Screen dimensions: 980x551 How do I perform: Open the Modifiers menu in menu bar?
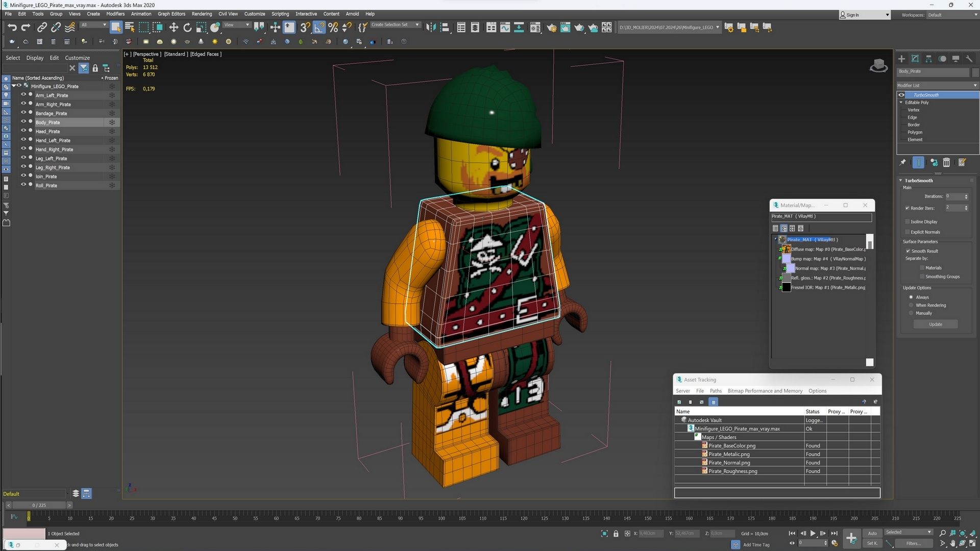[114, 13]
